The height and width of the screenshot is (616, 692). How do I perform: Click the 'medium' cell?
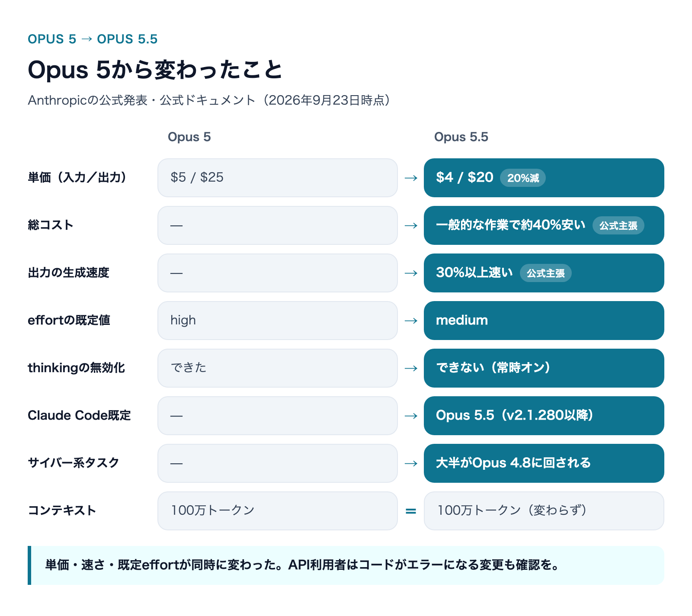point(544,321)
